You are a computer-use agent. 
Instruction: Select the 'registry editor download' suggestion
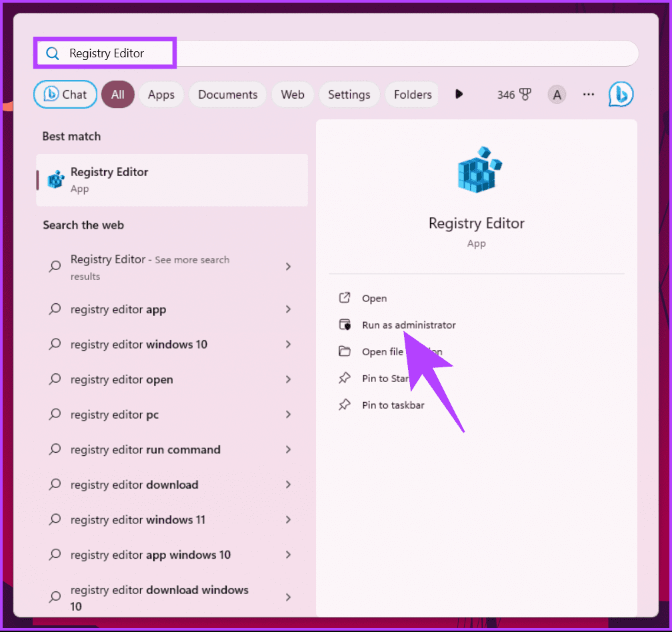click(x=172, y=485)
